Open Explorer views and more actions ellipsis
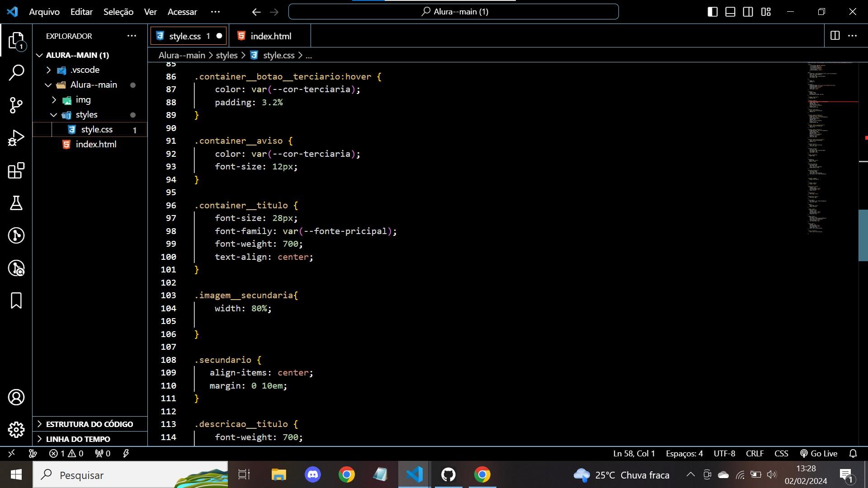This screenshot has height=488, width=868. point(132,36)
